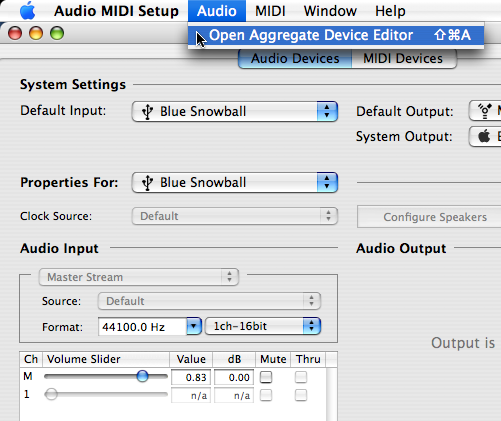The image size is (501, 421).
Task: Click the channel 1 volume slider knob
Action: tap(51, 394)
